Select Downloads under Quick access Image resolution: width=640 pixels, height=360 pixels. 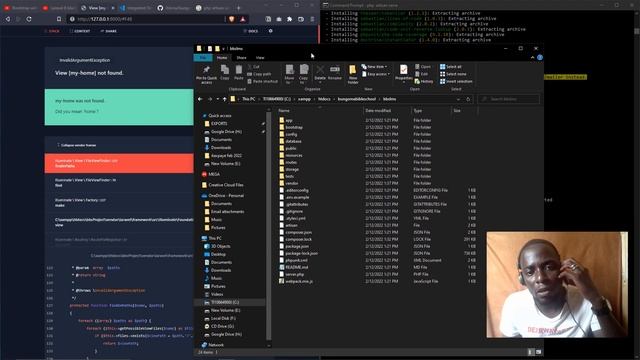click(x=221, y=148)
